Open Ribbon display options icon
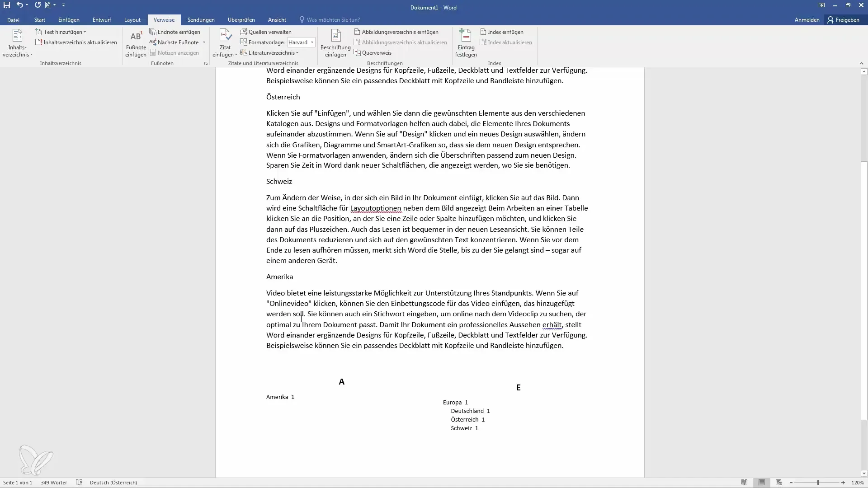This screenshot has width=868, height=488. tap(821, 5)
